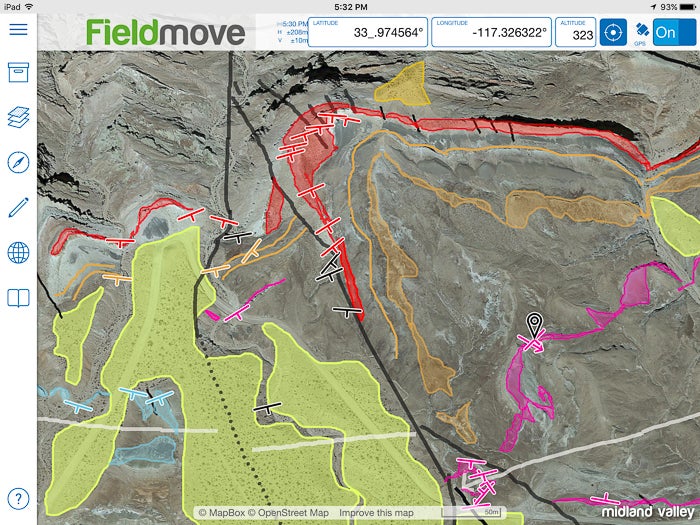Tap the GPS satellite icon

pyautogui.click(x=640, y=29)
